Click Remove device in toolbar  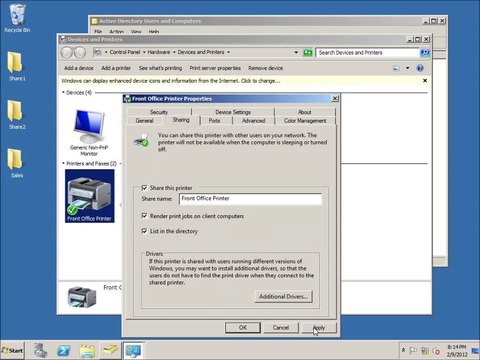265,68
